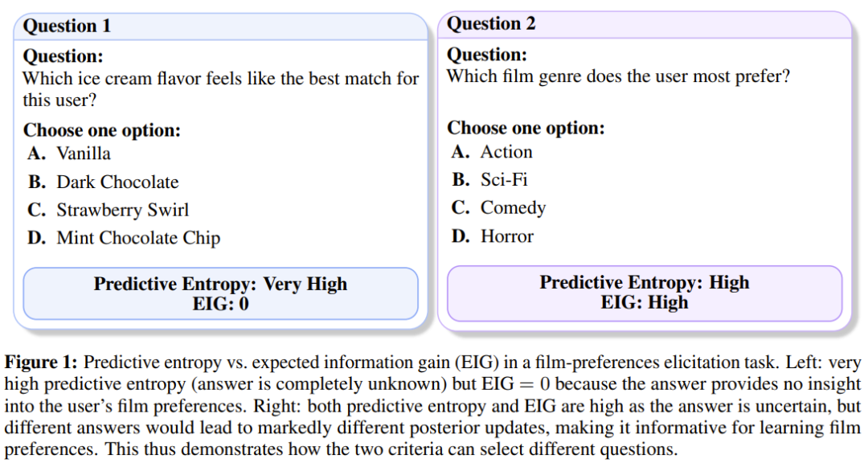
Task: Click 'Choose one option:' under Question 2
Action: tap(526, 128)
